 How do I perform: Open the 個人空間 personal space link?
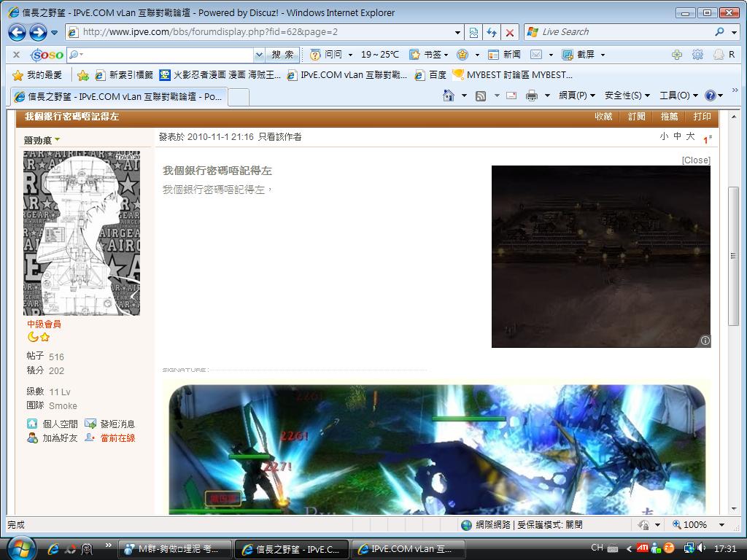pos(59,424)
